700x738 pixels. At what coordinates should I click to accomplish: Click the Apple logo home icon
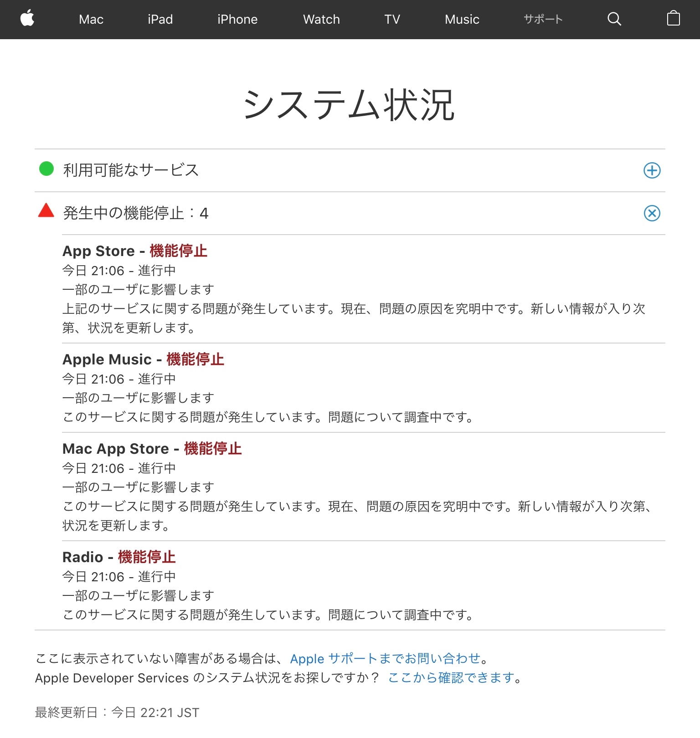pyautogui.click(x=27, y=19)
